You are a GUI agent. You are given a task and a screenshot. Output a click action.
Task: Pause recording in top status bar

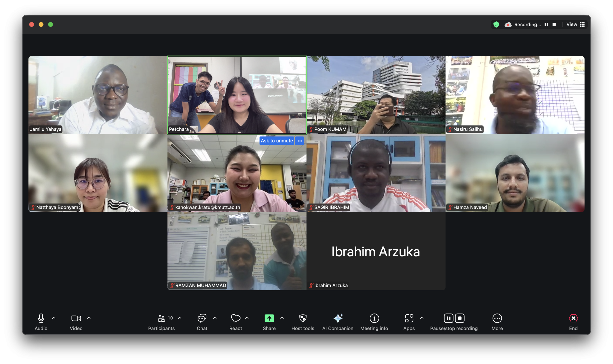tap(546, 25)
